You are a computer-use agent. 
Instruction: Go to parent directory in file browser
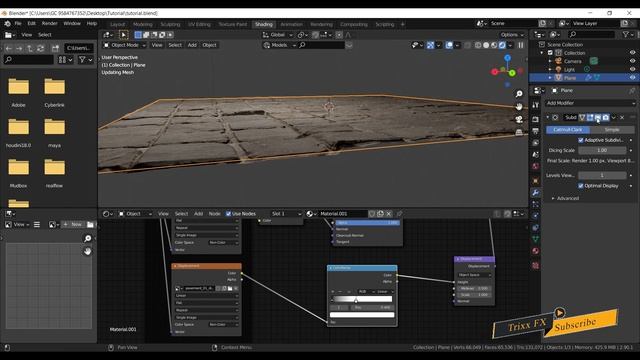30,48
